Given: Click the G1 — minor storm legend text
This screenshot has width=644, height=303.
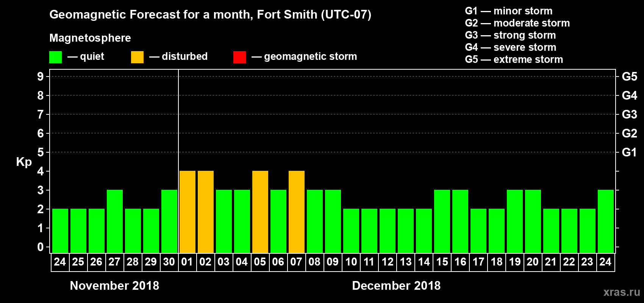Looking at the screenshot, I should click(x=509, y=11).
